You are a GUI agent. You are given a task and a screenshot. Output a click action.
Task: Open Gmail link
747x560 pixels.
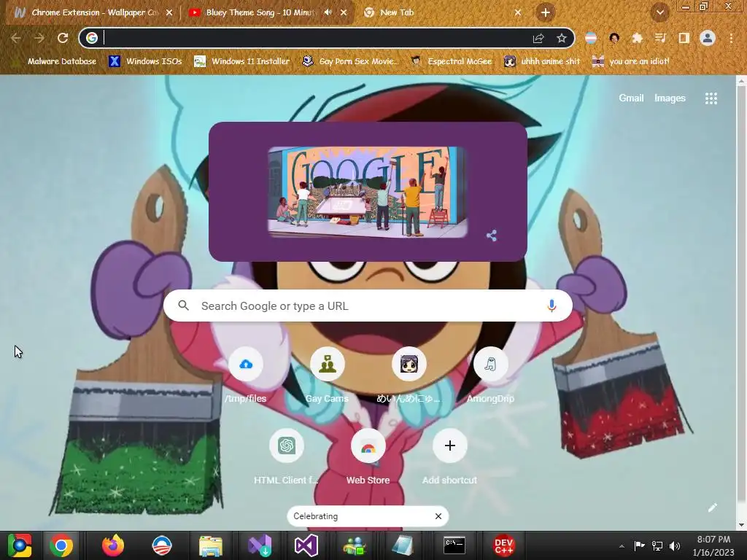click(631, 98)
